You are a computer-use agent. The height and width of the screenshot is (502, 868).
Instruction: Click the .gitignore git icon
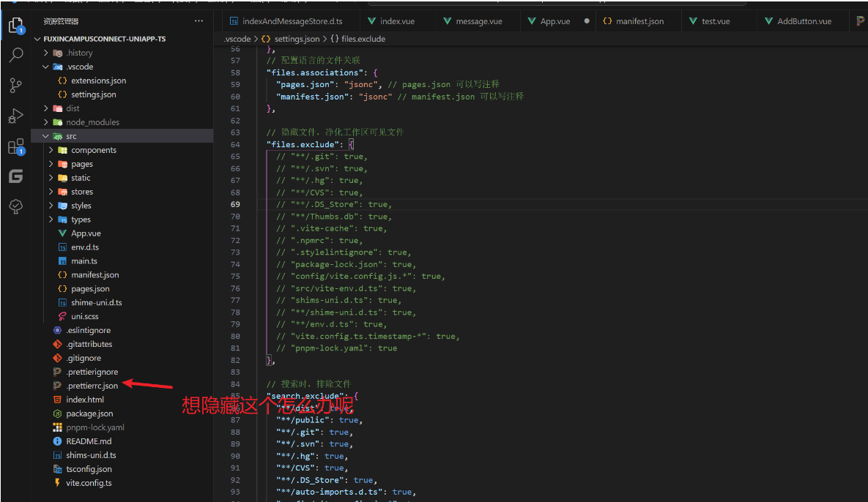point(57,359)
